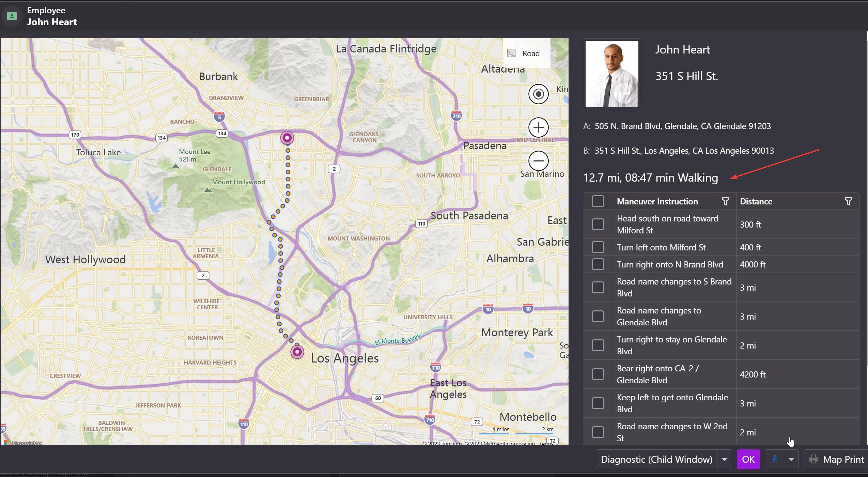868x477 pixels.
Task: Enable checkbox for Turn left onto Milford St
Action: coord(598,247)
